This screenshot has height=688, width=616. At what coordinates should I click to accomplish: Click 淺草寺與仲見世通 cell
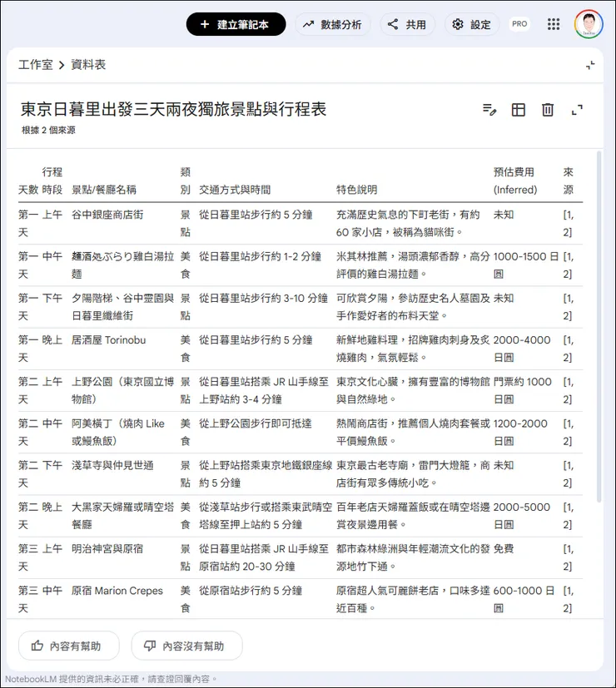click(x=112, y=465)
